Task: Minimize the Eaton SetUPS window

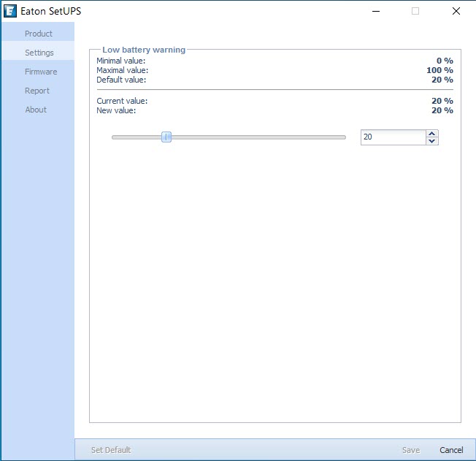Action: pyautogui.click(x=376, y=11)
